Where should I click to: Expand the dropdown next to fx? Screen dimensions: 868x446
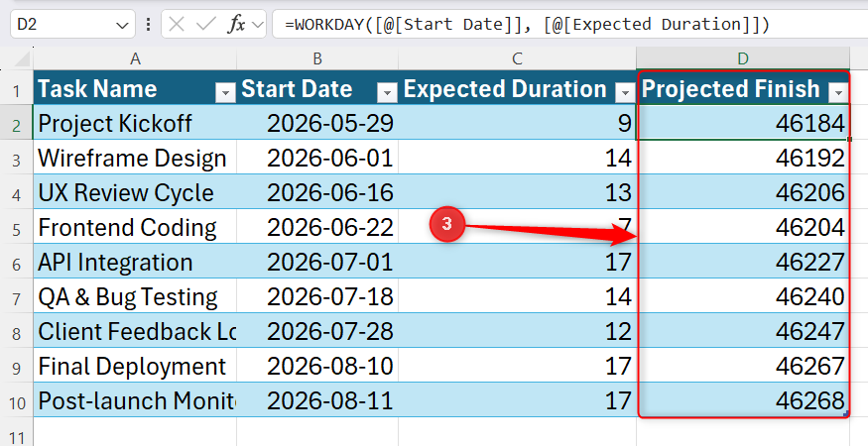tap(257, 25)
